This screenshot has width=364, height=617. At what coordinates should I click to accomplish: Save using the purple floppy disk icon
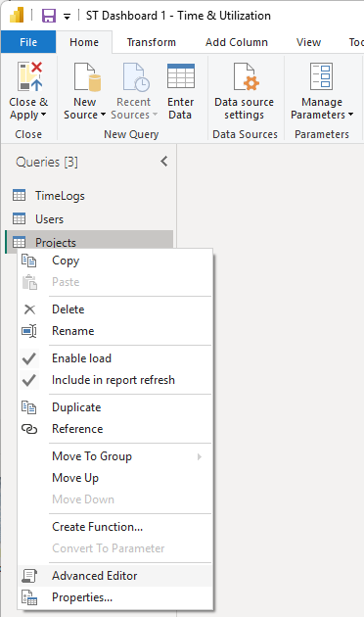[49, 16]
